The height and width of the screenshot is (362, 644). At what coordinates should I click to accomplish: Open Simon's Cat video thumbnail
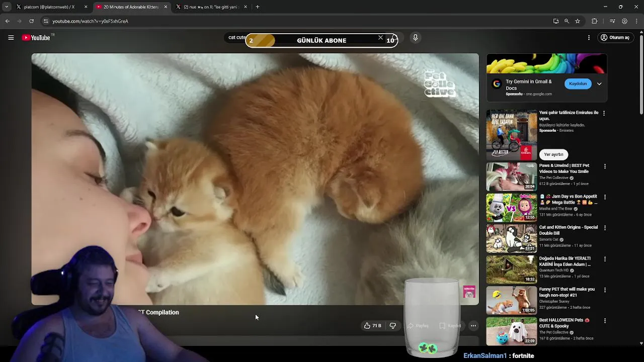pos(511,238)
